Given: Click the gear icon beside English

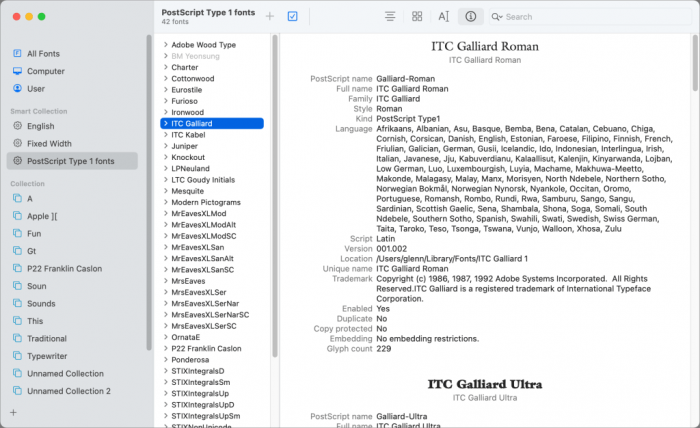Looking at the screenshot, I should pyautogui.click(x=17, y=125).
